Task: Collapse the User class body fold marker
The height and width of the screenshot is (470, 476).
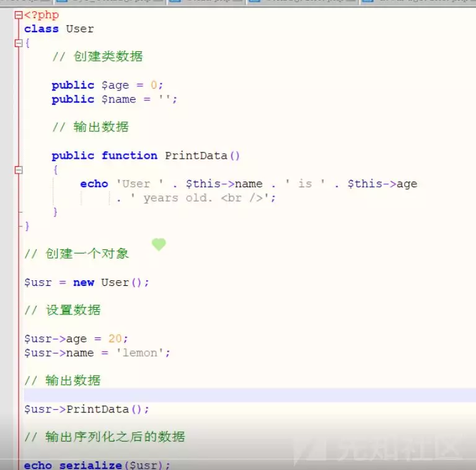Action: coord(19,43)
